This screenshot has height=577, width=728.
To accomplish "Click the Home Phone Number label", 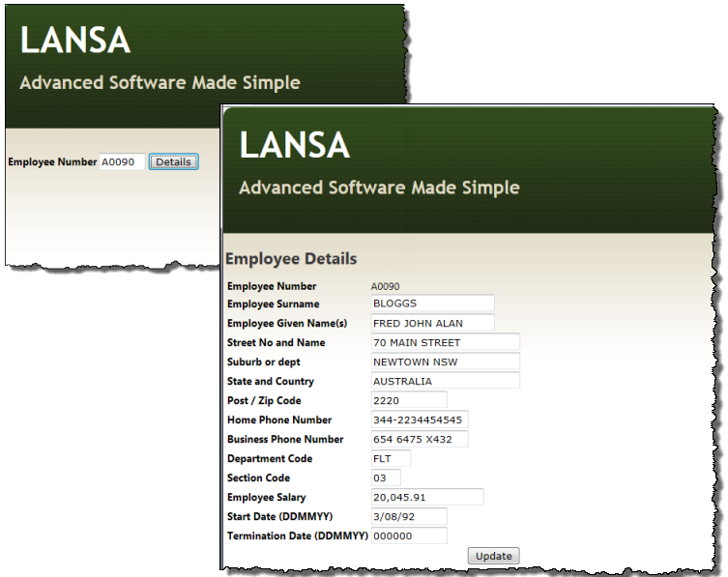I will (x=279, y=420).
